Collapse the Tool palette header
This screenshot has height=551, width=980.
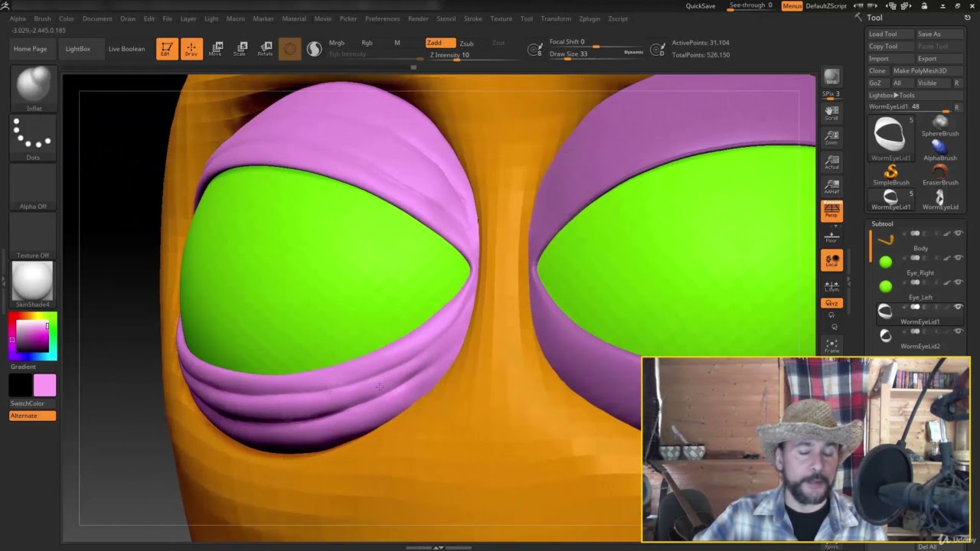pos(874,18)
